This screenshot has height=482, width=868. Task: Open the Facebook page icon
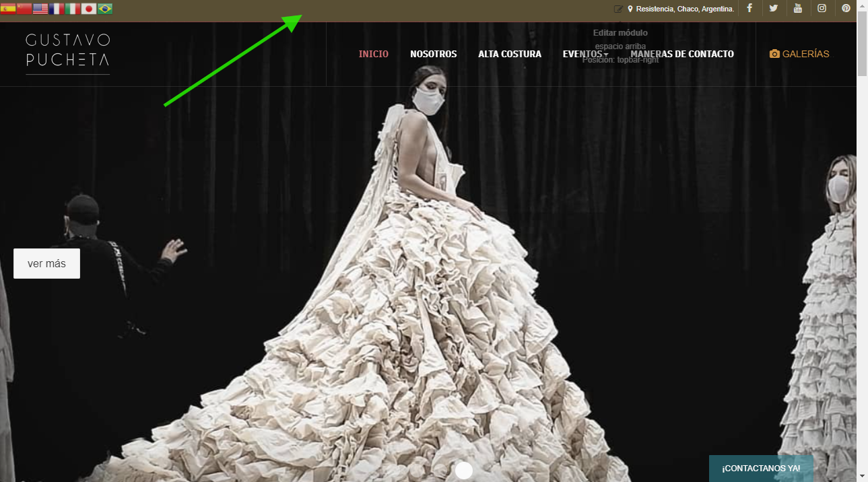[749, 8]
